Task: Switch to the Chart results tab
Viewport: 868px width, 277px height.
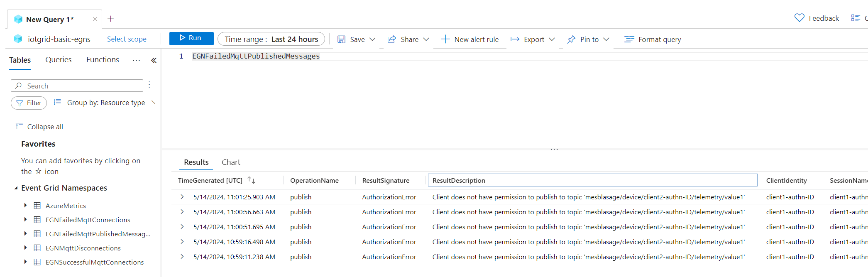Action: [231, 162]
